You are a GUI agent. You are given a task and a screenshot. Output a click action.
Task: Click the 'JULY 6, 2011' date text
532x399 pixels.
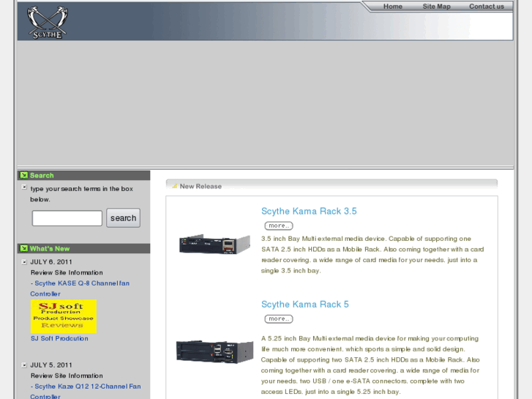coord(51,262)
